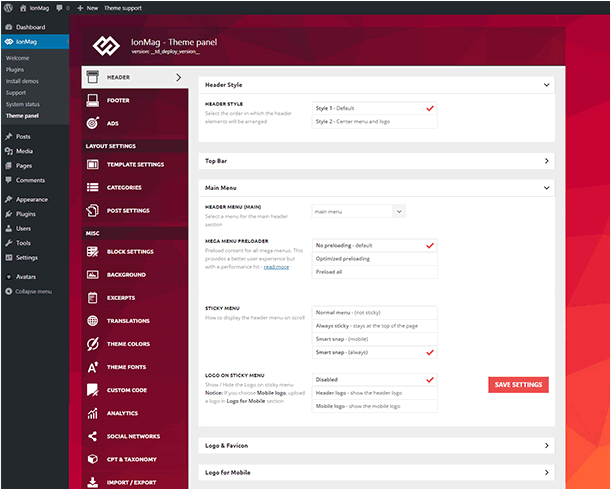
Task: Select Smart snap (always) option
Action: click(x=374, y=352)
